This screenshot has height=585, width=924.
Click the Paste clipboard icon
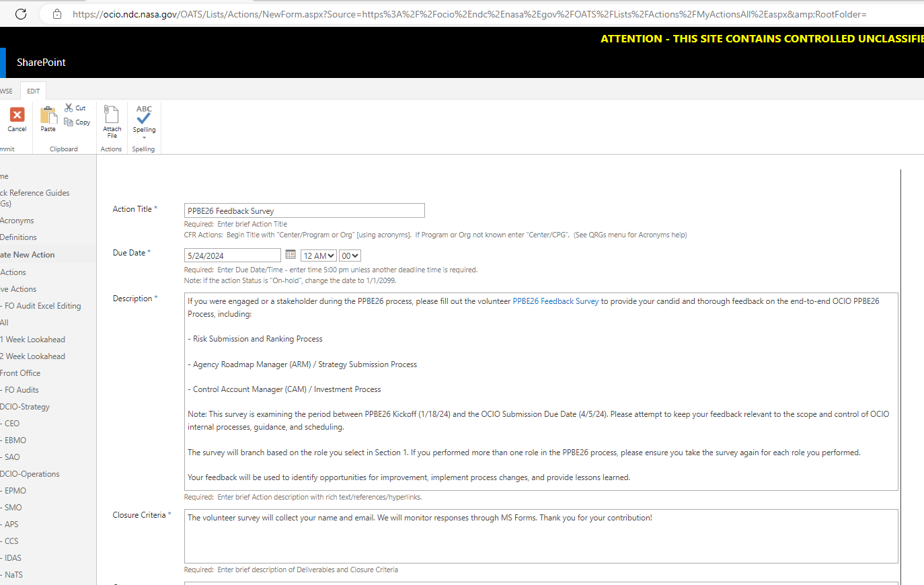[48, 116]
